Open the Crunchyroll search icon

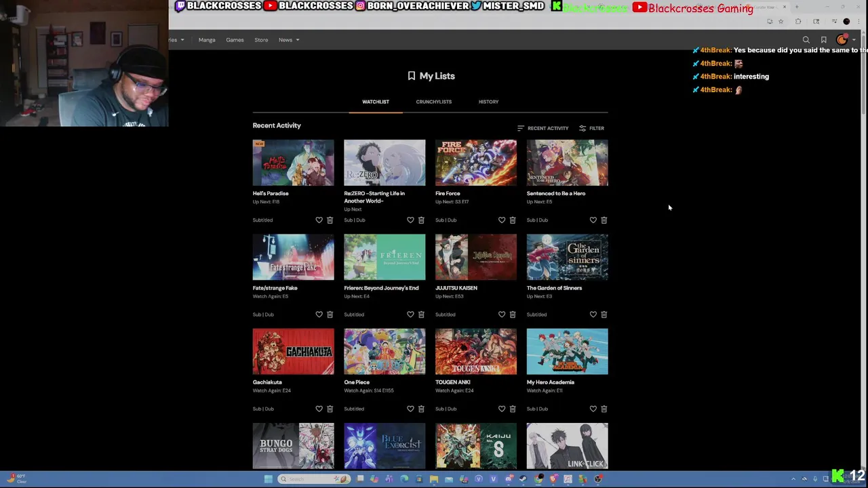click(806, 40)
